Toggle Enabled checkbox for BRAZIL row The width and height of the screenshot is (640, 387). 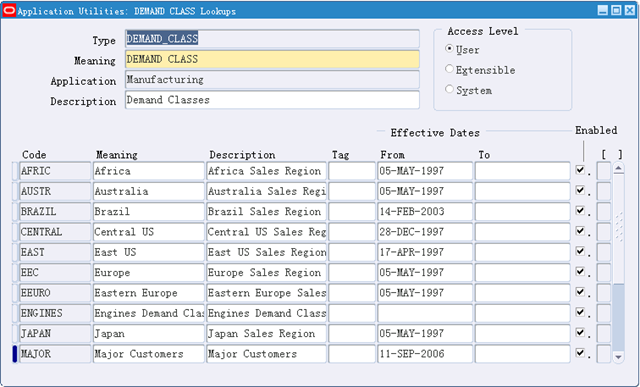(x=580, y=210)
